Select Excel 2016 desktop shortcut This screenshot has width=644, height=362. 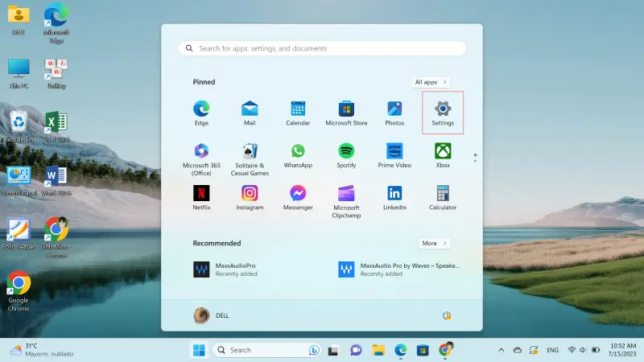pyautogui.click(x=56, y=126)
